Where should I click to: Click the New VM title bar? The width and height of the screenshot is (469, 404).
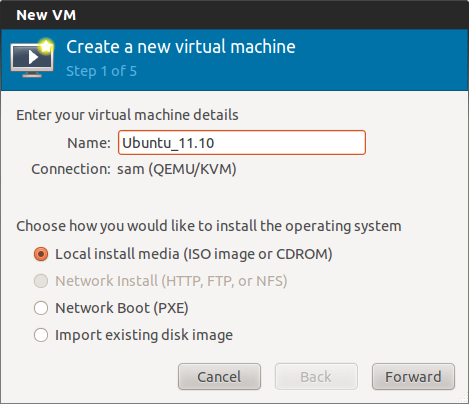(234, 15)
